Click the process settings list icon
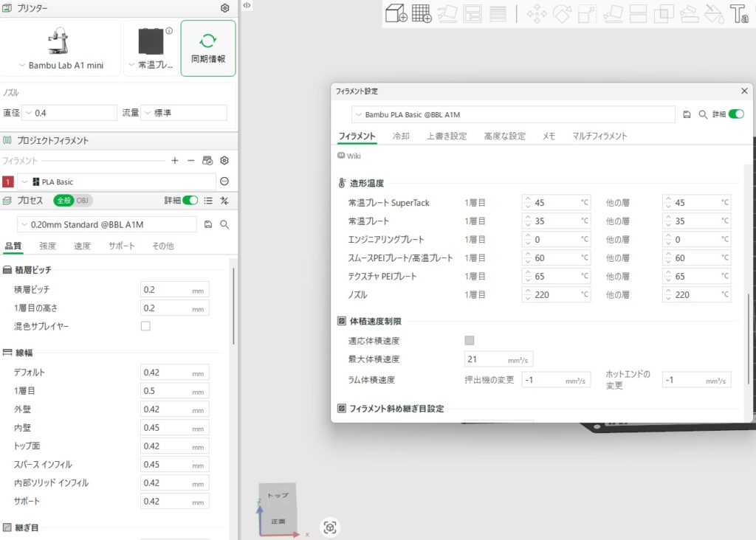Screen dimensions: 756x540 [x=208, y=201]
